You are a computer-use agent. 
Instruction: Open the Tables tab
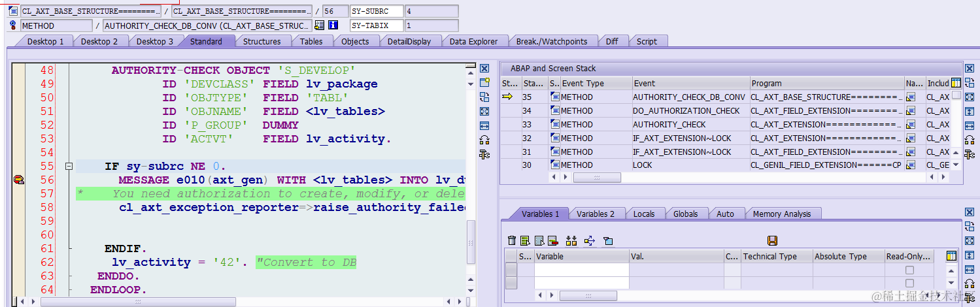tap(311, 41)
